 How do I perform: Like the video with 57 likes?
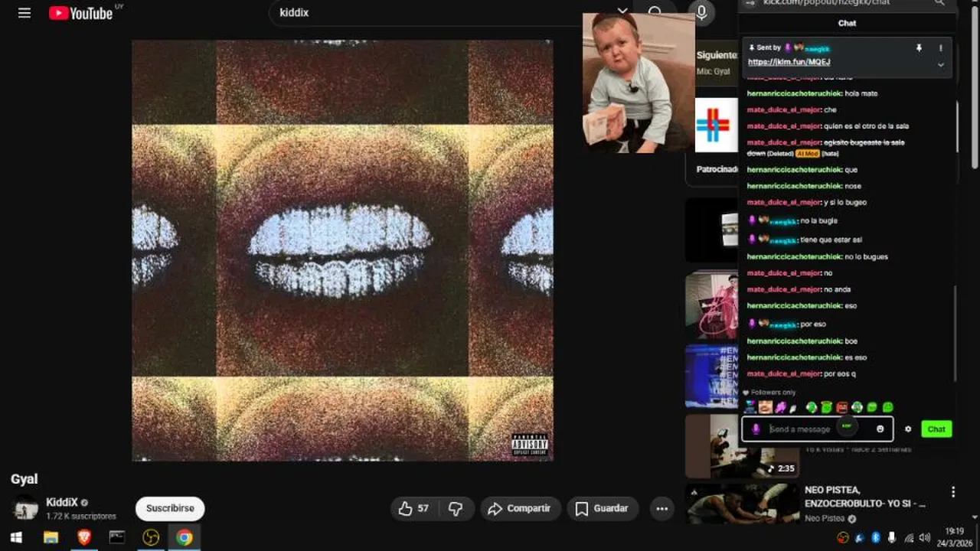tap(413, 509)
